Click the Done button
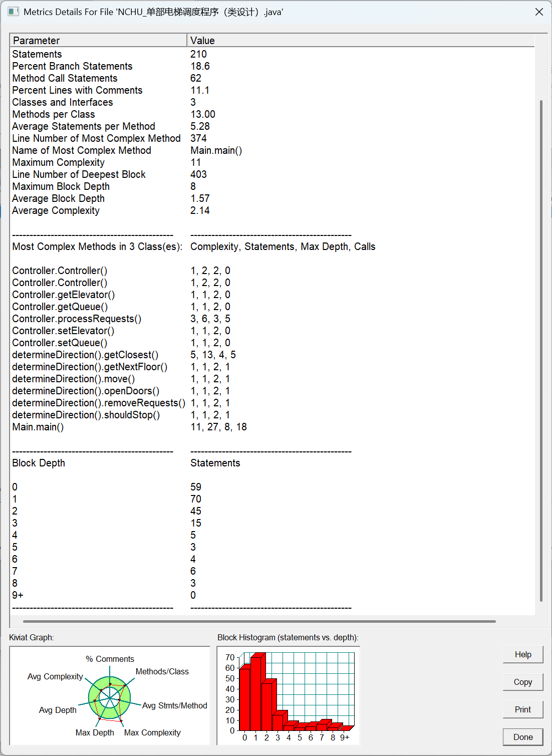Viewport: 552px width, 756px height. (x=523, y=737)
